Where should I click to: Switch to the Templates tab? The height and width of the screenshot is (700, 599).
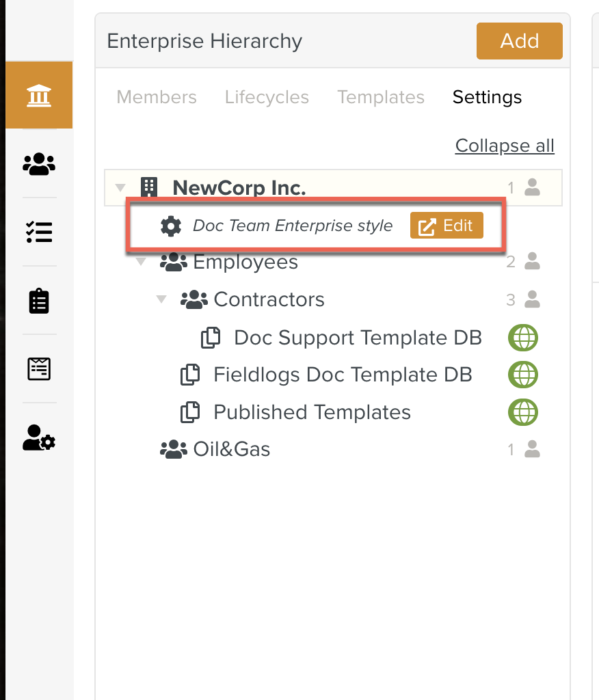[381, 97]
